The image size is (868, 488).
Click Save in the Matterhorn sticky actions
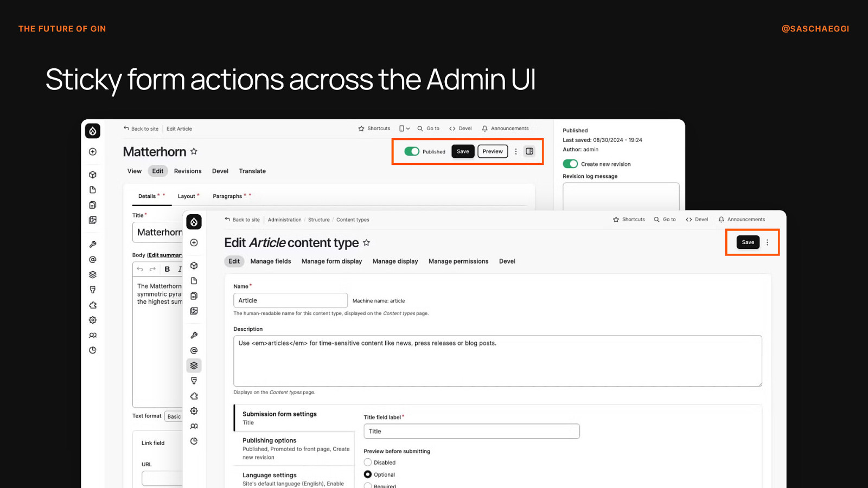tap(463, 151)
